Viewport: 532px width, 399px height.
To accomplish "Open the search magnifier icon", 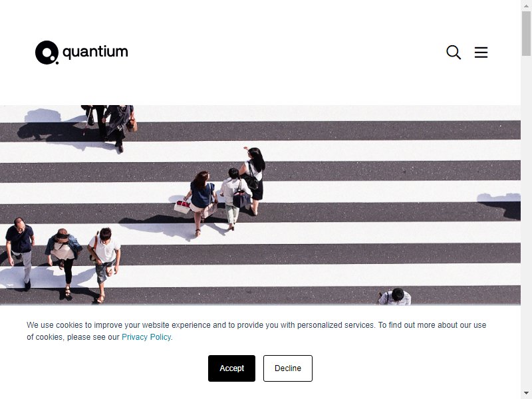I will pyautogui.click(x=454, y=53).
